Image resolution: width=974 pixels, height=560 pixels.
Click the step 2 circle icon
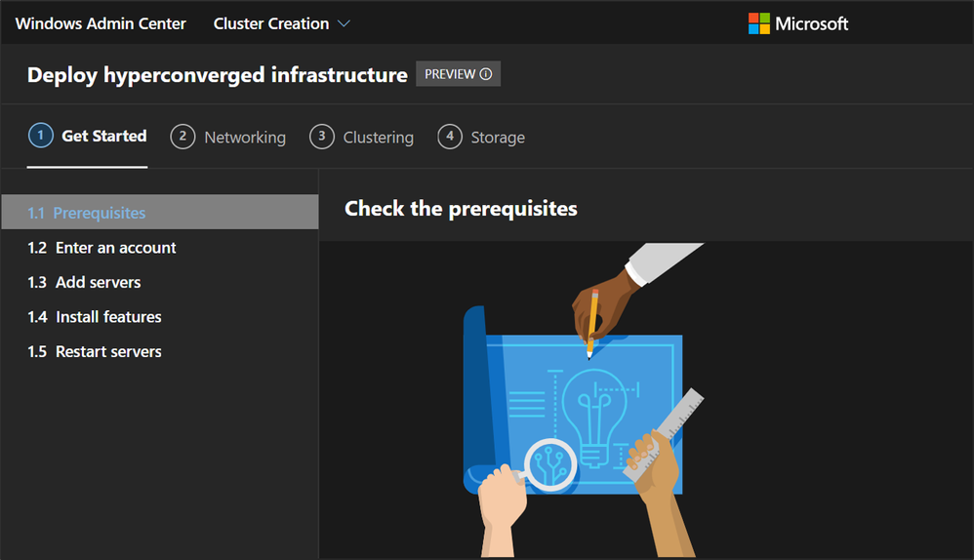[183, 137]
